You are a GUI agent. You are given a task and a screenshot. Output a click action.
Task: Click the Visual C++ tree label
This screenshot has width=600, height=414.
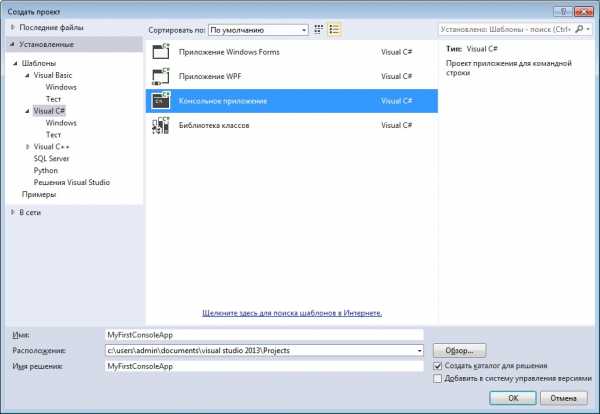coord(51,147)
